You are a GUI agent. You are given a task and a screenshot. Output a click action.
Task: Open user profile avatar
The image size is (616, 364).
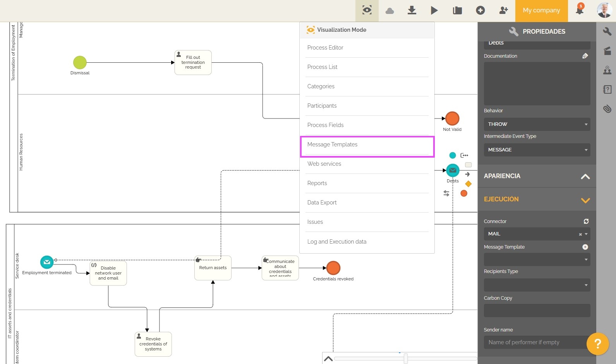604,10
